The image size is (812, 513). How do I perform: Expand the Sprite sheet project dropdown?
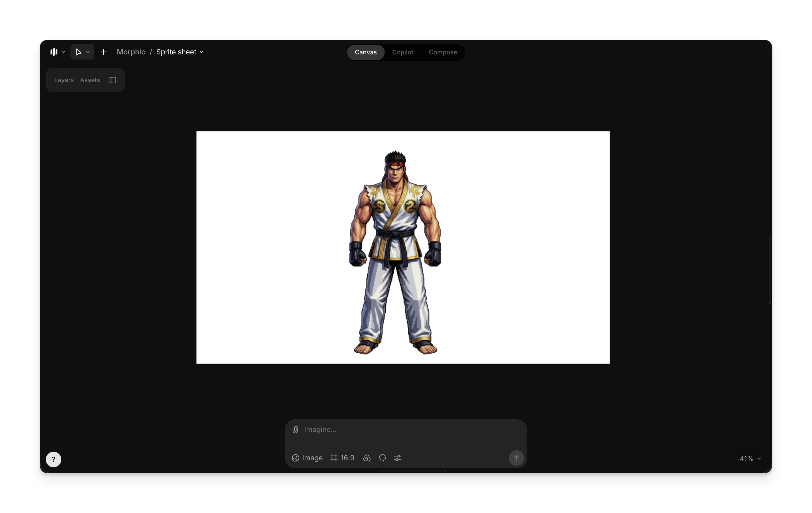(180, 52)
